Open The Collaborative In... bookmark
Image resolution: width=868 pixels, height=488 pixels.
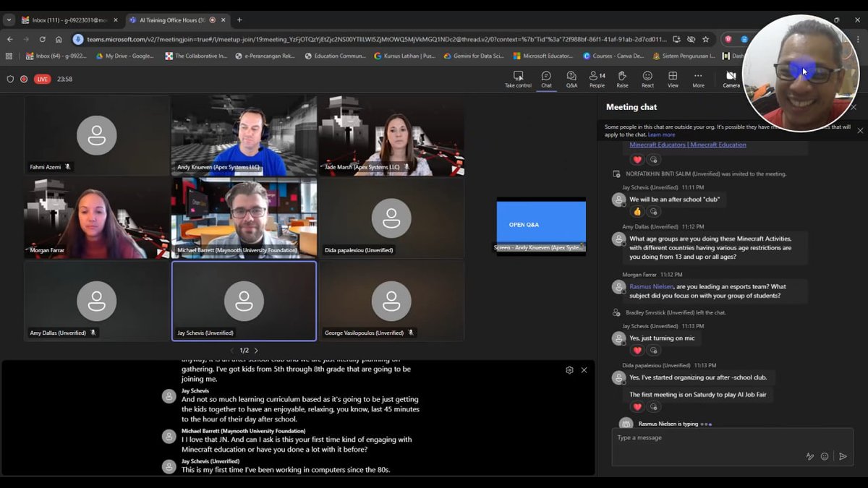(x=195, y=56)
